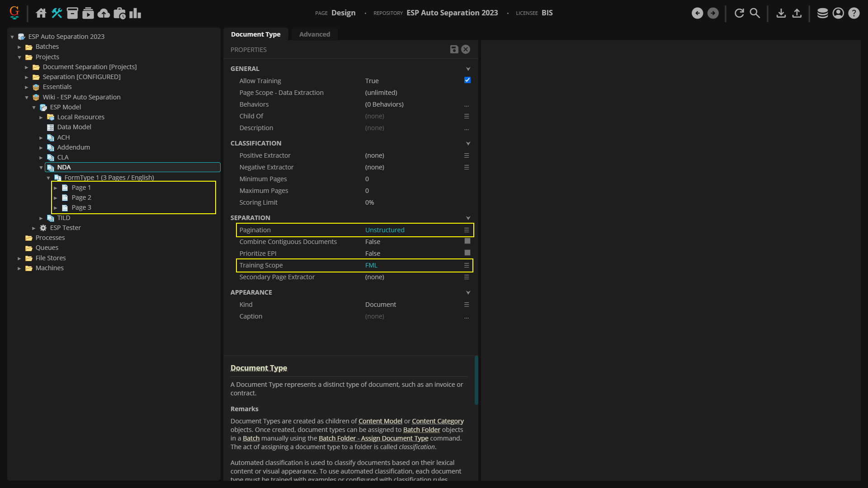Click the magnifier search icon
The width and height of the screenshot is (868, 488).
[x=755, y=13]
